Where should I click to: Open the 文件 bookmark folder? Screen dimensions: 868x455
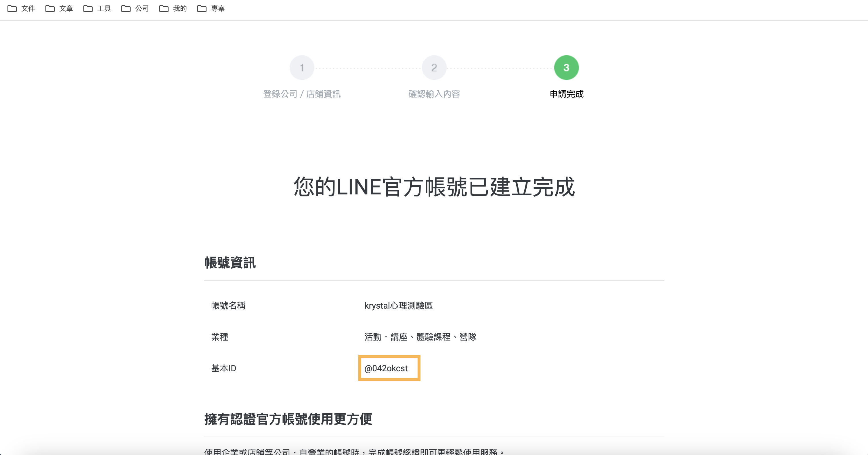pyautogui.click(x=21, y=8)
